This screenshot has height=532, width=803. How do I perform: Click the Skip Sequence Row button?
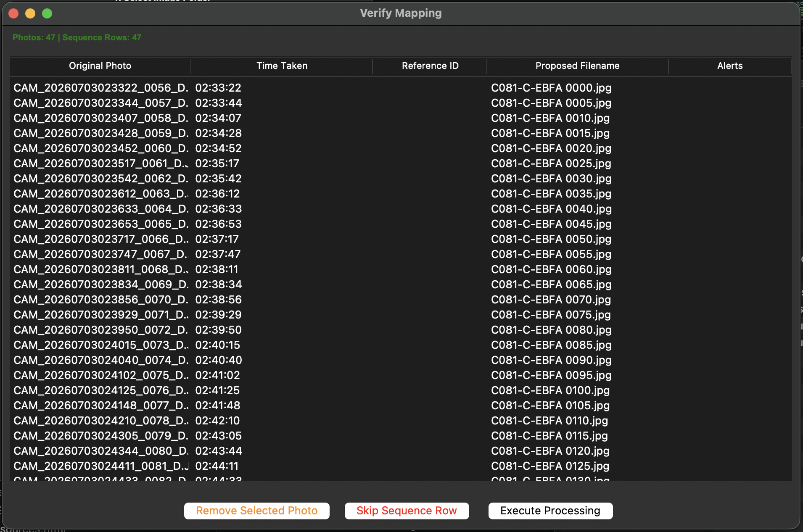(407, 511)
